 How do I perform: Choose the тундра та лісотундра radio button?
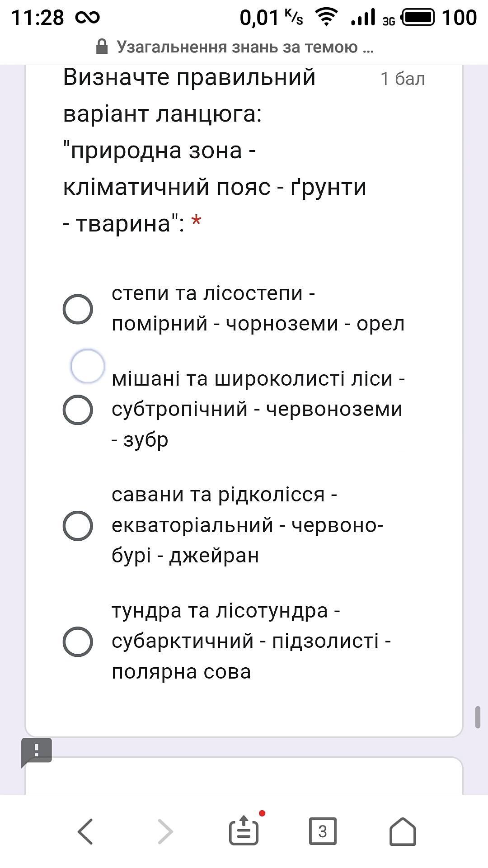(x=78, y=642)
